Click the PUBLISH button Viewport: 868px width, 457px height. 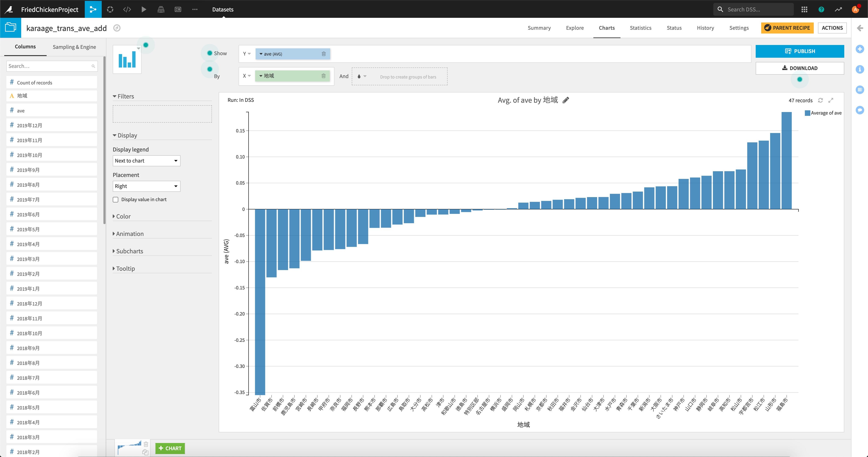point(799,51)
